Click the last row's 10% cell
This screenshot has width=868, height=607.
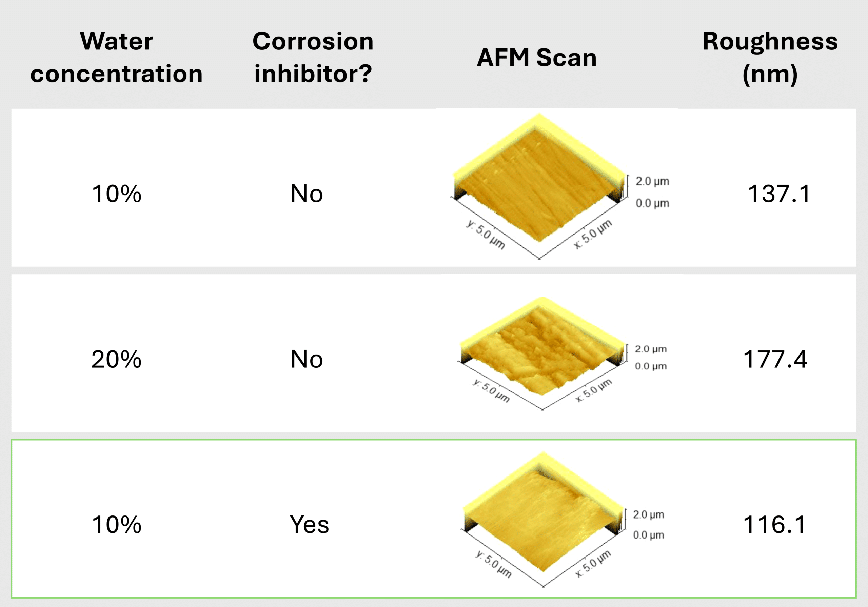tap(116, 525)
